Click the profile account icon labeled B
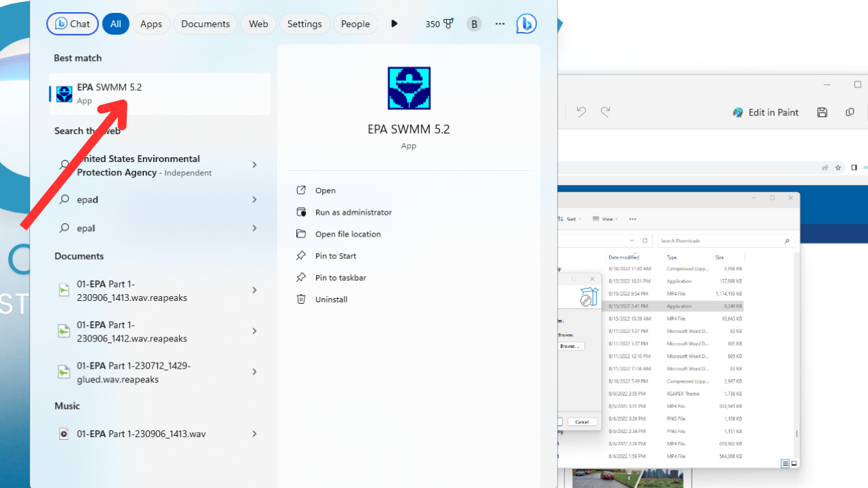 [474, 23]
